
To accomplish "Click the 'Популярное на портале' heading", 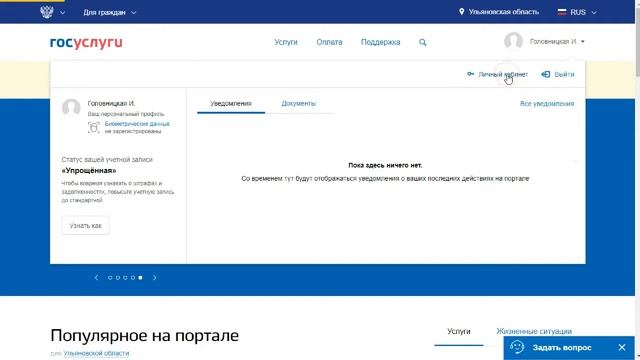I will [x=144, y=336].
